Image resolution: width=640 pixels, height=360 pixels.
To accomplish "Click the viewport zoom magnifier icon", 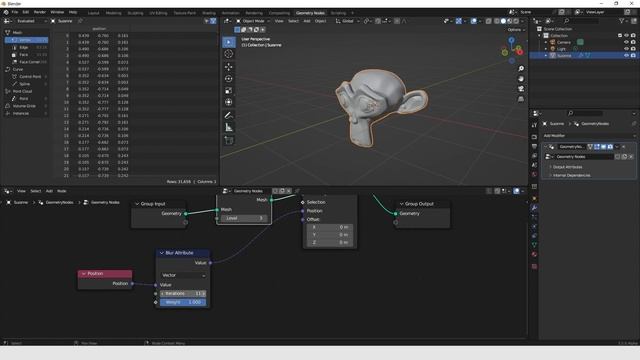I will coord(521,69).
